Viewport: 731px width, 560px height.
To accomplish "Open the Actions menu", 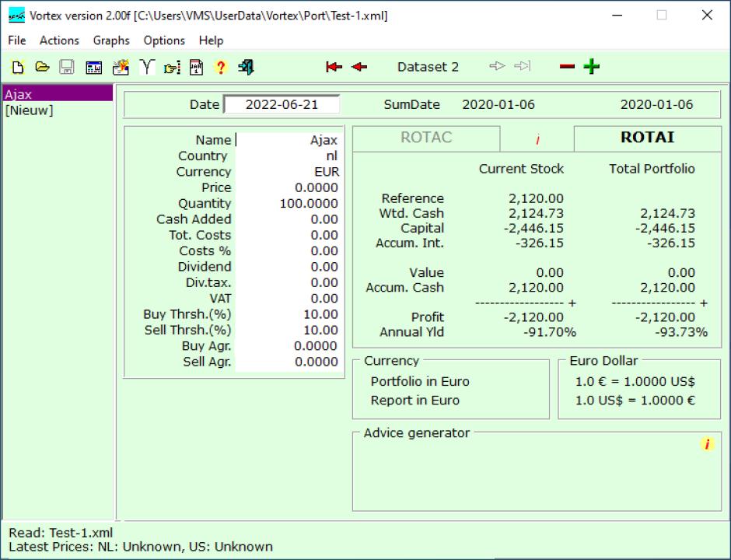I will coord(59,40).
